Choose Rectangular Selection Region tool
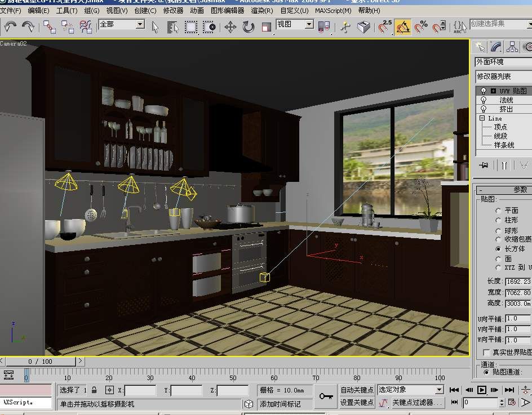532x415 pixels. click(x=191, y=27)
